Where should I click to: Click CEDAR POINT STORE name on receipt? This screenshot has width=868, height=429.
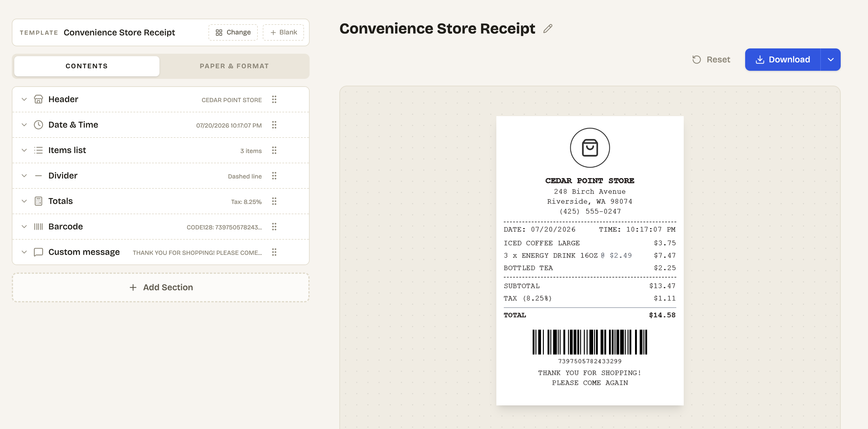pyautogui.click(x=590, y=181)
